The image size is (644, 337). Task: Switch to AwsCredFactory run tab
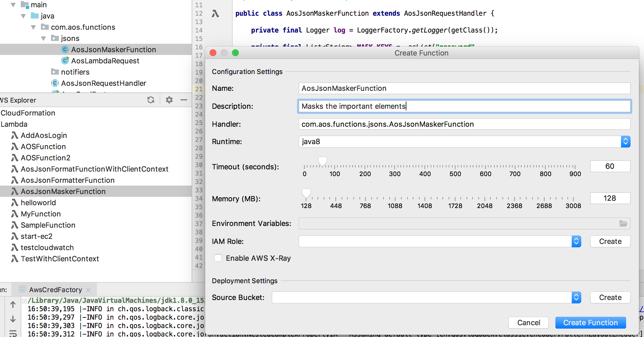click(x=55, y=290)
